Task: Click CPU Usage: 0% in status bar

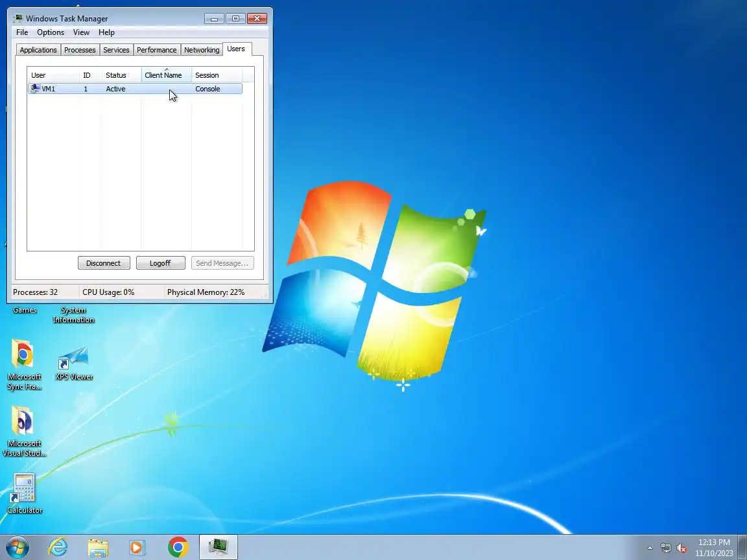Action: 109,292
